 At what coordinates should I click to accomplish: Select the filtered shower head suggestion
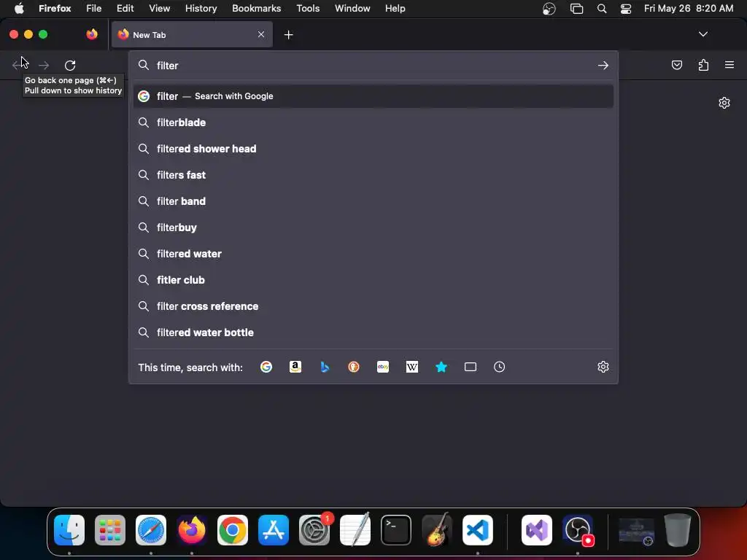click(373, 149)
